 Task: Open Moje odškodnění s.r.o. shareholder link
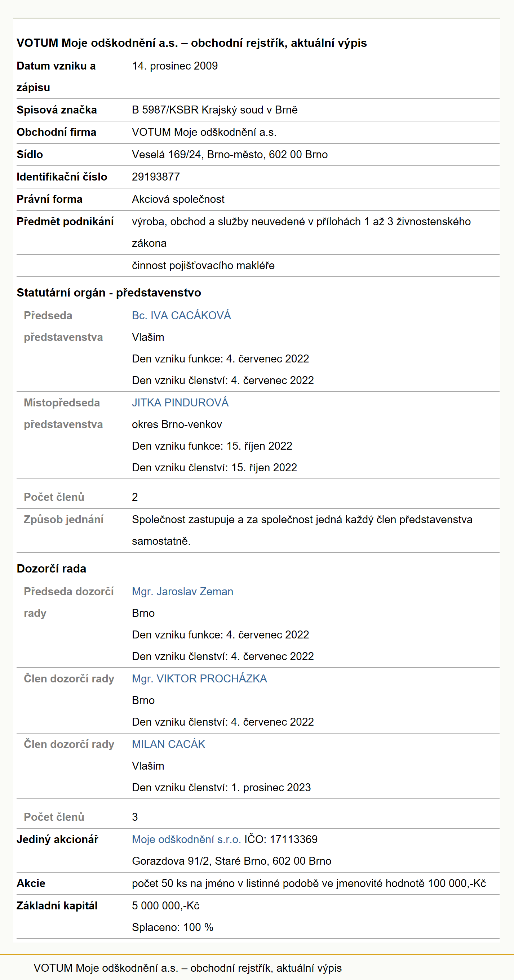[186, 839]
